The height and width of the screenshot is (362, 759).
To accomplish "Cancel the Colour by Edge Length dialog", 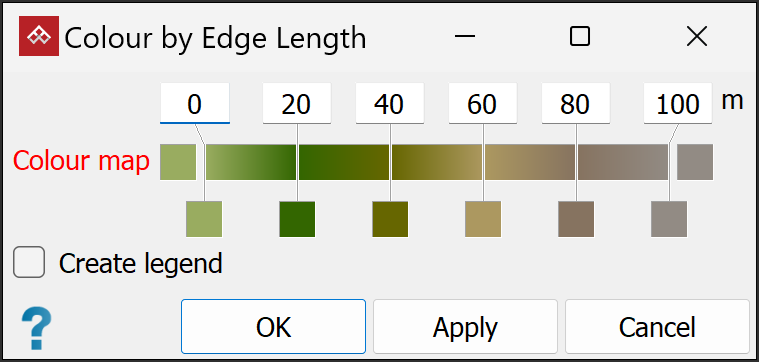I will pos(657,327).
